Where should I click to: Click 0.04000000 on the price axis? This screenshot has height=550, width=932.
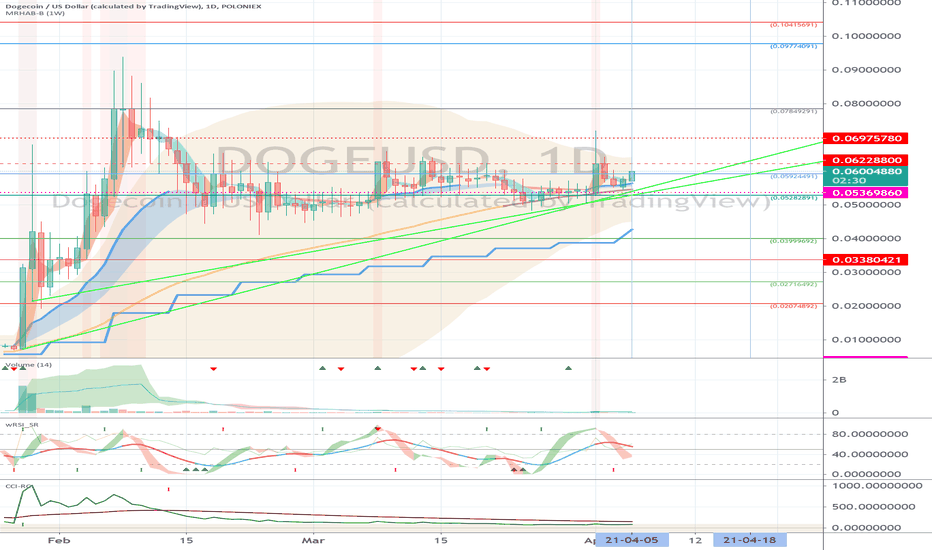pyautogui.click(x=866, y=238)
